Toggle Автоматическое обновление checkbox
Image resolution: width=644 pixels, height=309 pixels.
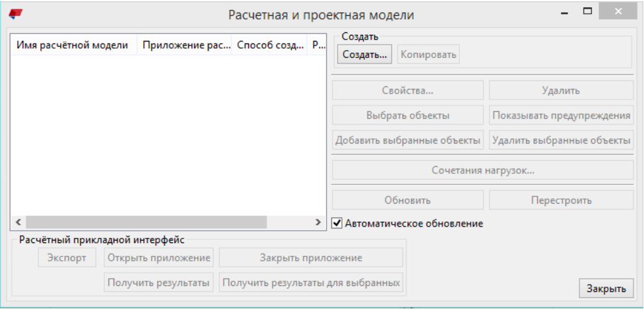[x=337, y=223]
